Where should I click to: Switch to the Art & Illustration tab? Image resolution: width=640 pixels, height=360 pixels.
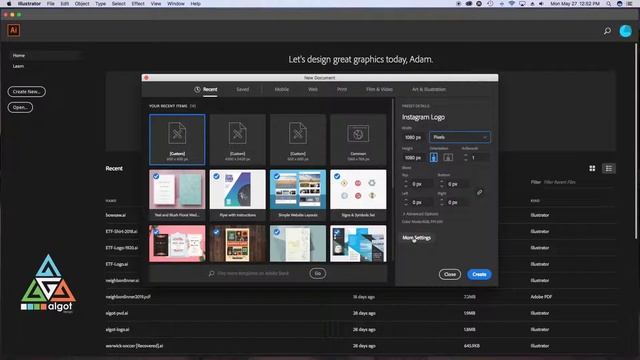pyautogui.click(x=429, y=89)
